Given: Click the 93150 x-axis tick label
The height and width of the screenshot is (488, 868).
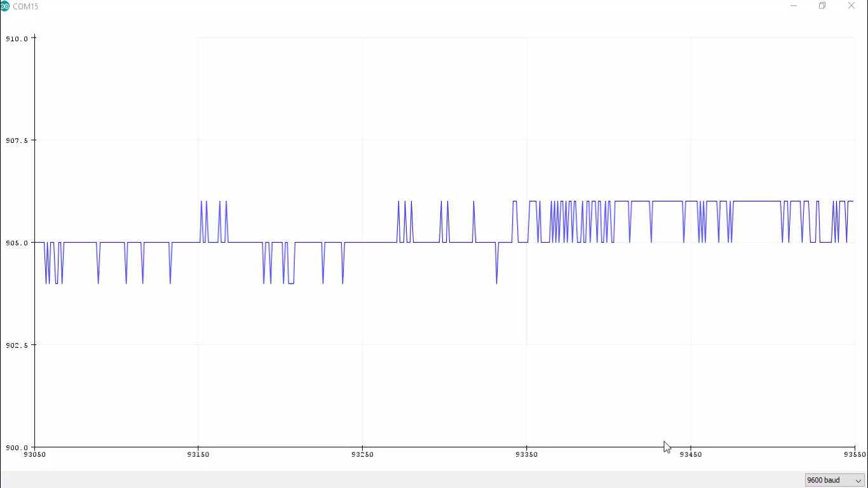Looking at the screenshot, I should (198, 454).
